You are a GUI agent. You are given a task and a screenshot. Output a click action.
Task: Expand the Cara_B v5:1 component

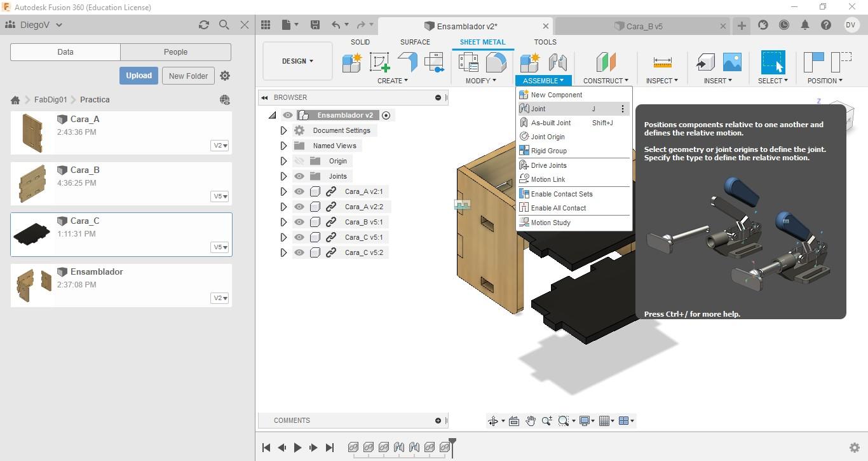coord(283,222)
